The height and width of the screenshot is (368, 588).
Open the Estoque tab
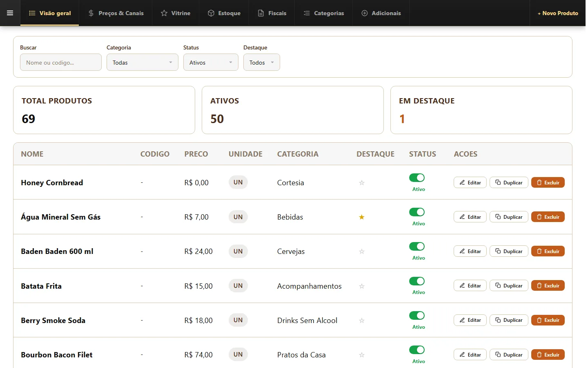224,13
